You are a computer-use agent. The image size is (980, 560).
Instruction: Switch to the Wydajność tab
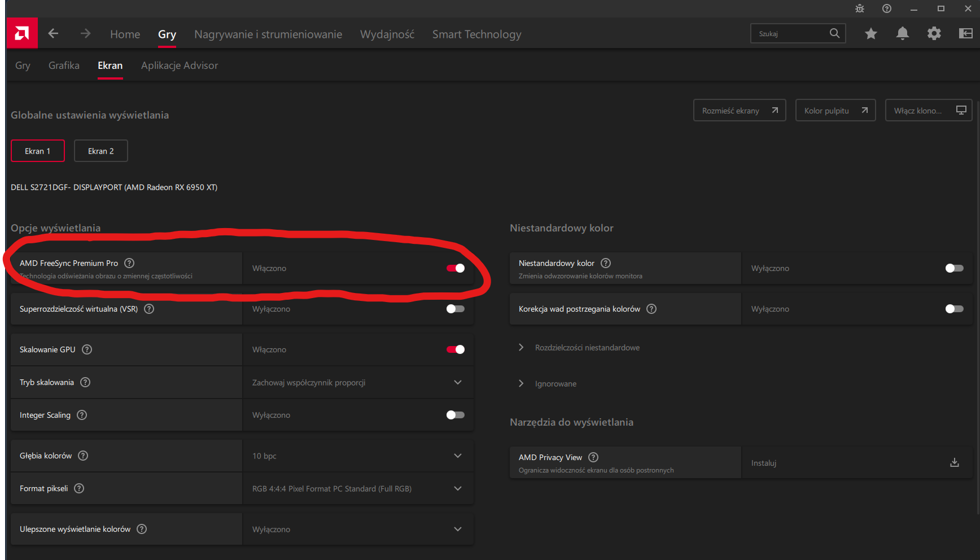[x=387, y=34]
